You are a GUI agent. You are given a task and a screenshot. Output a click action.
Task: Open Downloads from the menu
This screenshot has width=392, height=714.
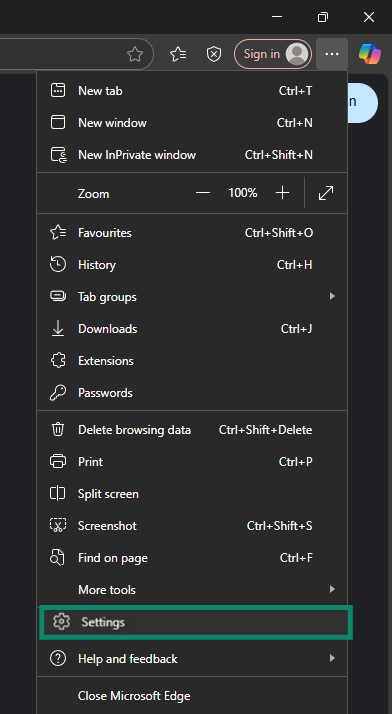pos(192,329)
